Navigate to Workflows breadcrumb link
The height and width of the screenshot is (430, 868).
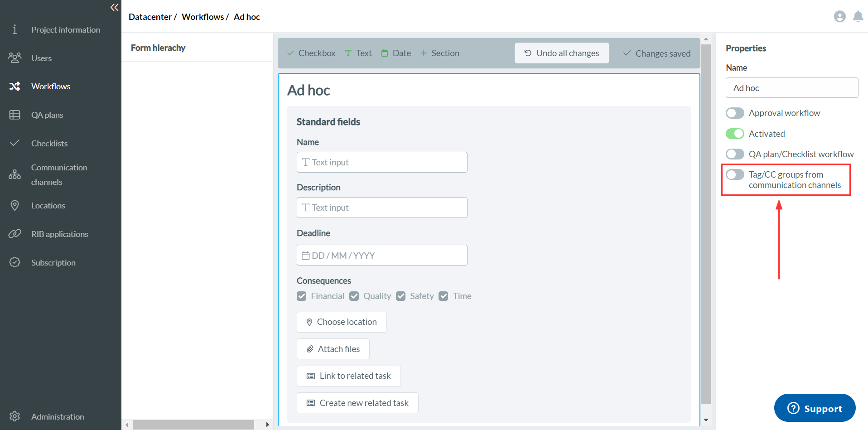click(x=203, y=17)
